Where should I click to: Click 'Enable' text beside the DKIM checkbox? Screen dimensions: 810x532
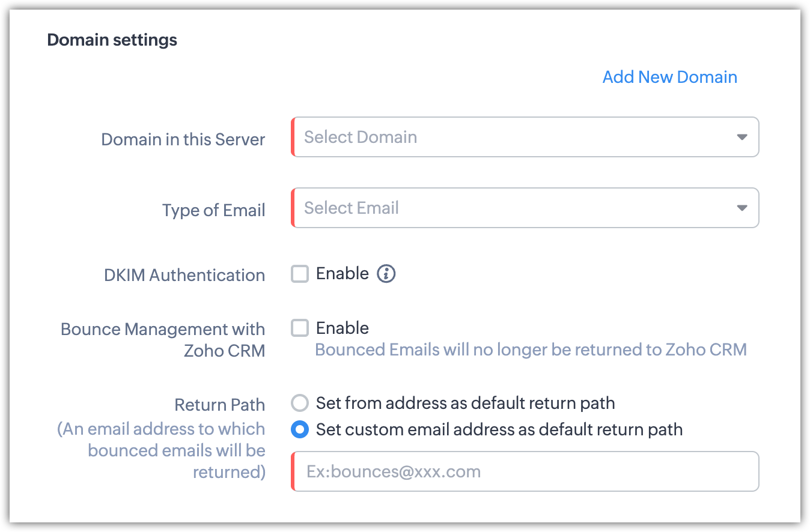[x=343, y=274]
